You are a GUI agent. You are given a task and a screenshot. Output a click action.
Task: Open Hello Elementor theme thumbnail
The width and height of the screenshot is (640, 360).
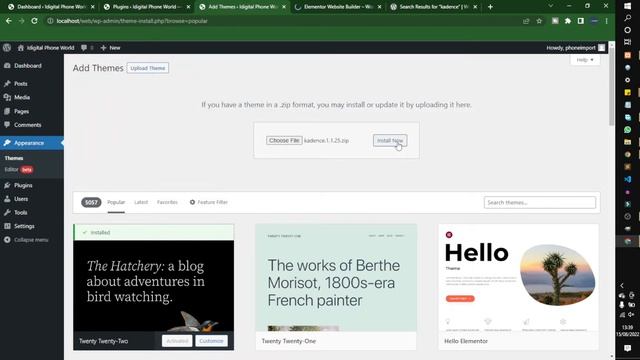point(518,278)
